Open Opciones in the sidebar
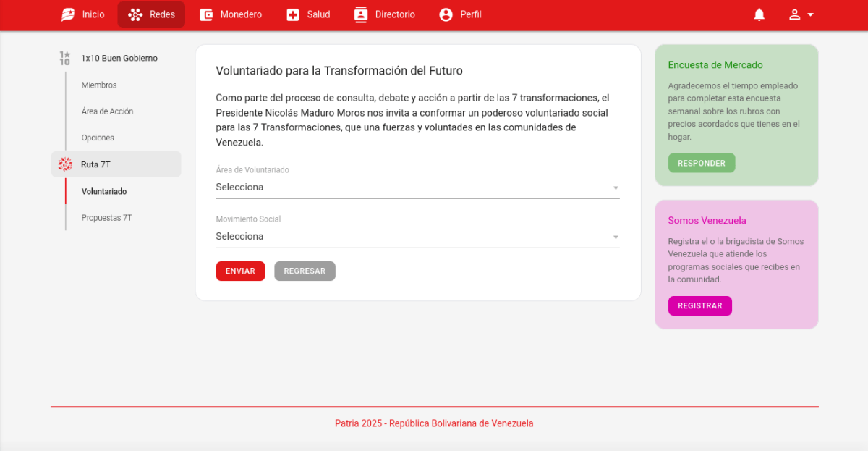The width and height of the screenshot is (868, 451). 98,138
